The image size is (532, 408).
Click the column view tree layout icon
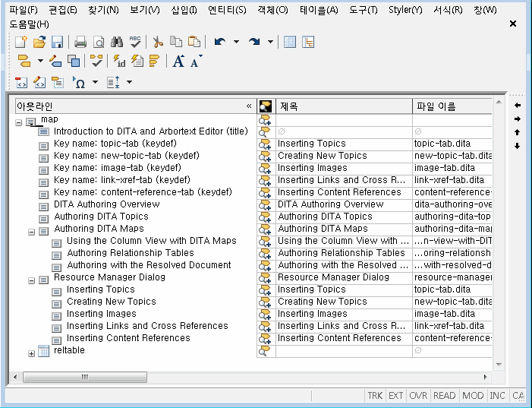coord(308,42)
